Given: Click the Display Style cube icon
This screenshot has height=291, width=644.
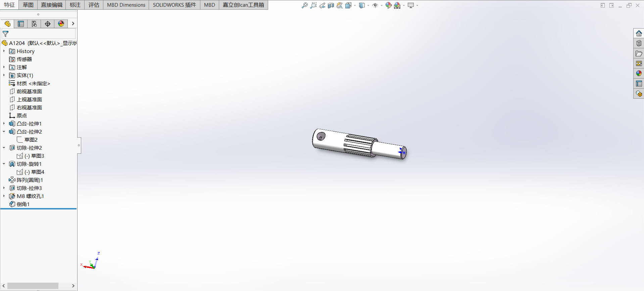Looking at the screenshot, I should pos(362,5).
